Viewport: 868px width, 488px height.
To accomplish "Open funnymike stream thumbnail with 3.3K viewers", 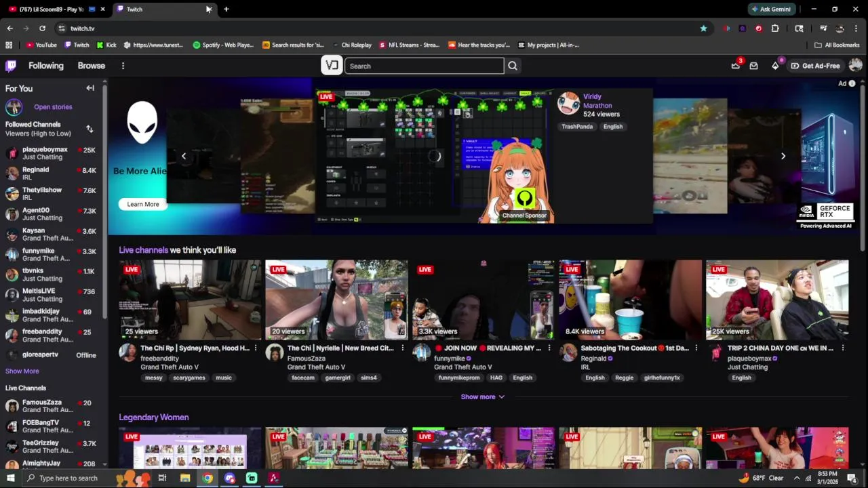I will coord(484,300).
